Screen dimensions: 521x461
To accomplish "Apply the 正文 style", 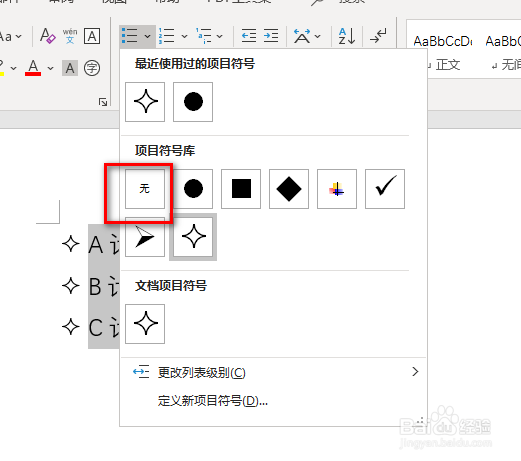I will point(443,50).
